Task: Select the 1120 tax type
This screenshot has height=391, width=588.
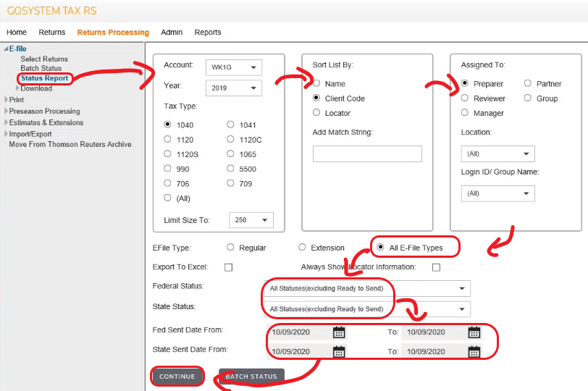Action: tap(167, 139)
